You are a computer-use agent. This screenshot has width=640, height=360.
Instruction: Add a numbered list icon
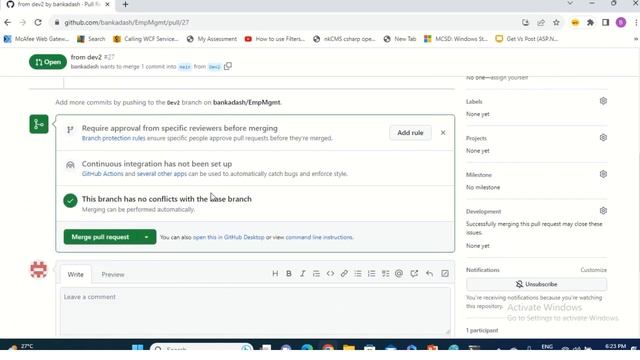coord(371,273)
